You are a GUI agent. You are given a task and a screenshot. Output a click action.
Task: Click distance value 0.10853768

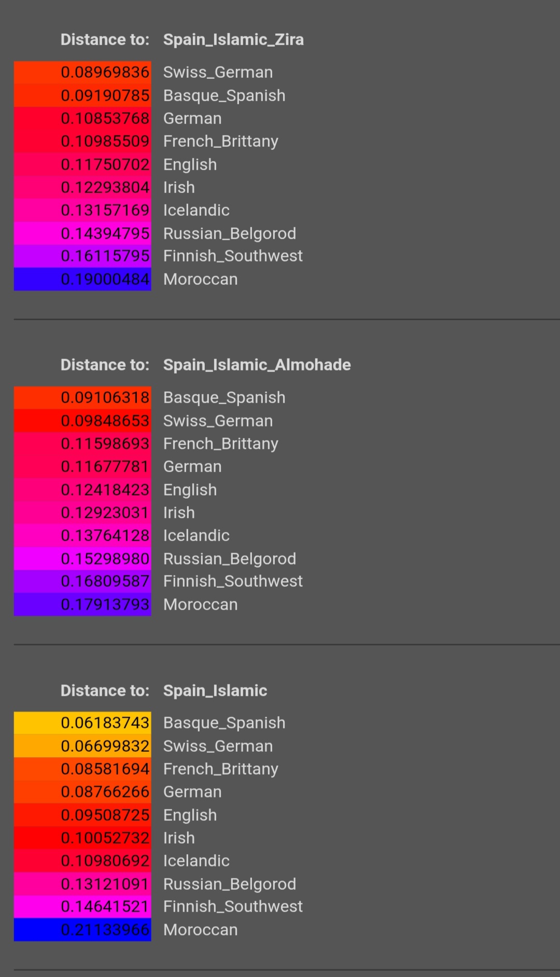82,118
